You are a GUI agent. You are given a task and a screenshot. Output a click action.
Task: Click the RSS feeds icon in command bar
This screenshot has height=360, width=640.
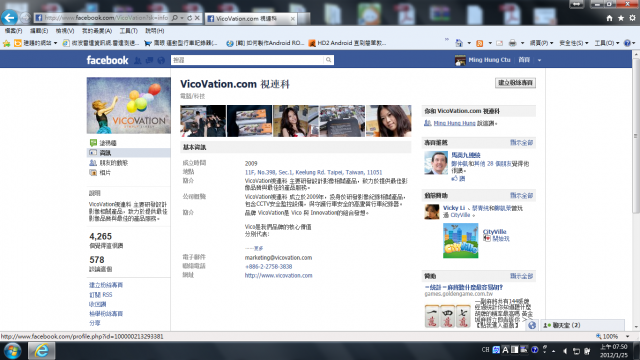tap(480, 43)
